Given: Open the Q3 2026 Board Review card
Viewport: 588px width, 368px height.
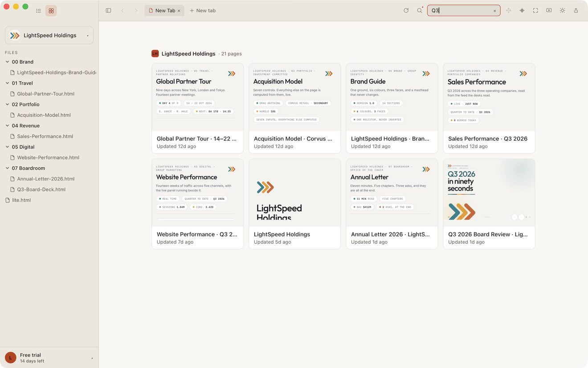Looking at the screenshot, I should tap(489, 204).
